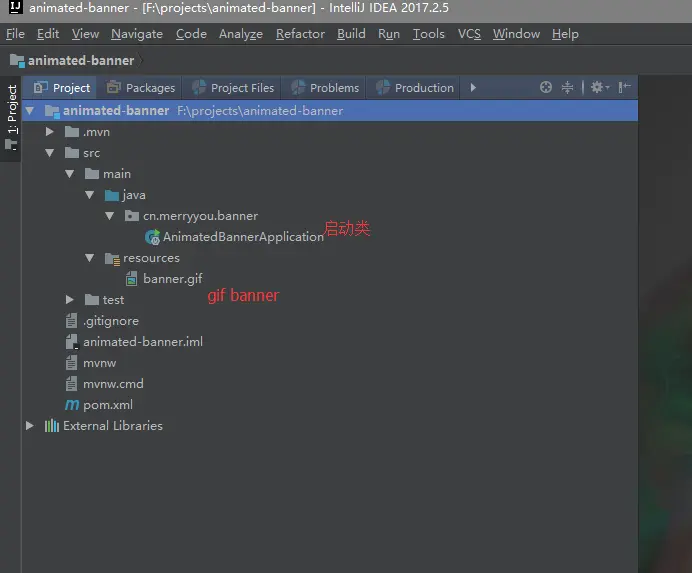
Task: Click the animated-banner.iml file icon
Action: 71,342
